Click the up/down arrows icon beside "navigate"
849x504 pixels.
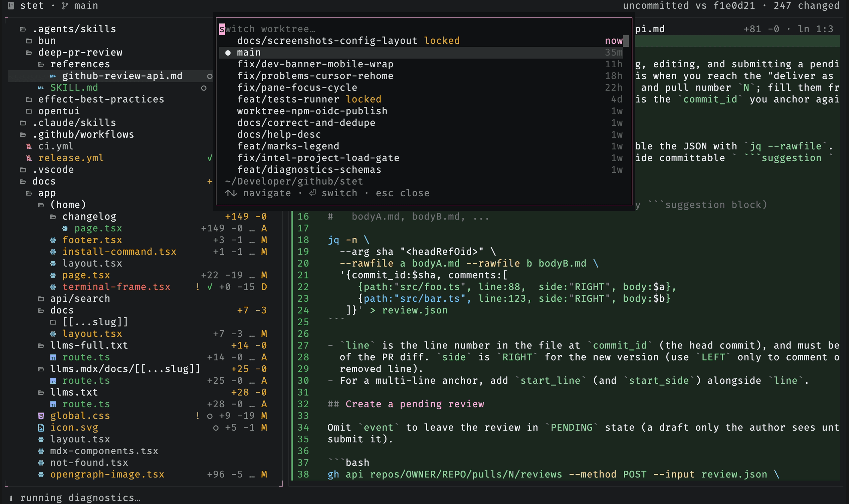[x=231, y=193]
